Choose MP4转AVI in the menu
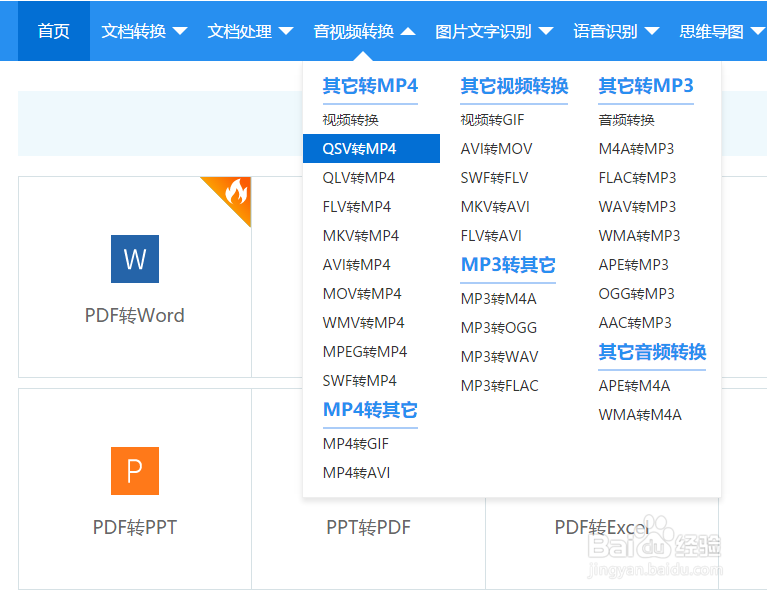The image size is (767, 597). pyautogui.click(x=357, y=473)
